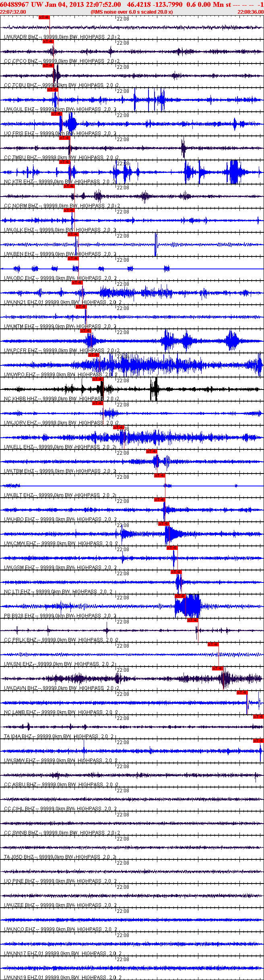Click the RMS noise scaling note
This screenshot has height=980, width=264.
pos(132,12)
